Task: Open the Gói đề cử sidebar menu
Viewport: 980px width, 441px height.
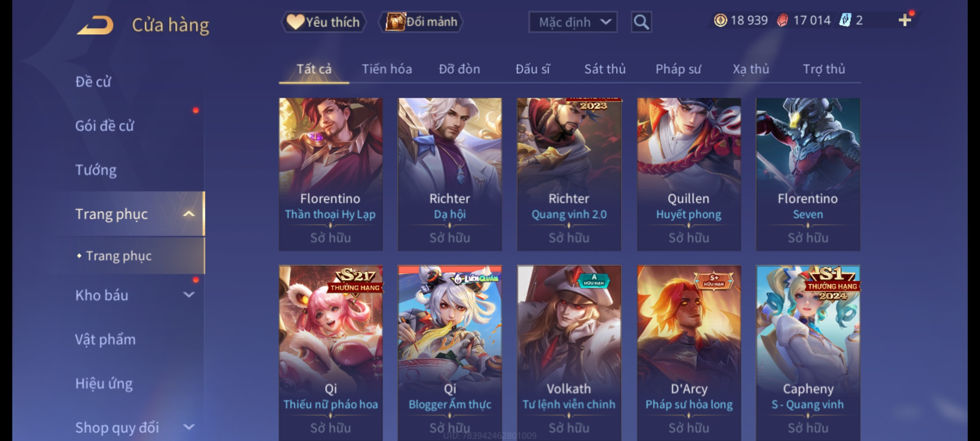Action: tap(105, 125)
